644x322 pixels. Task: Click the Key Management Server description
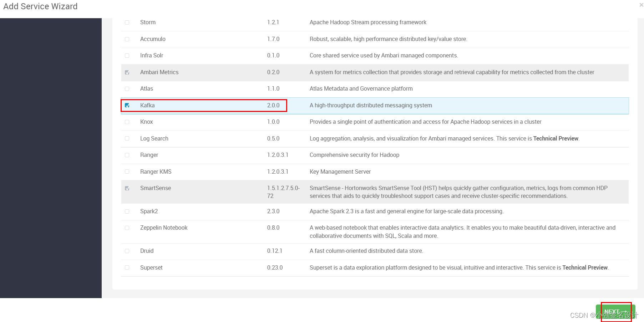pyautogui.click(x=340, y=172)
